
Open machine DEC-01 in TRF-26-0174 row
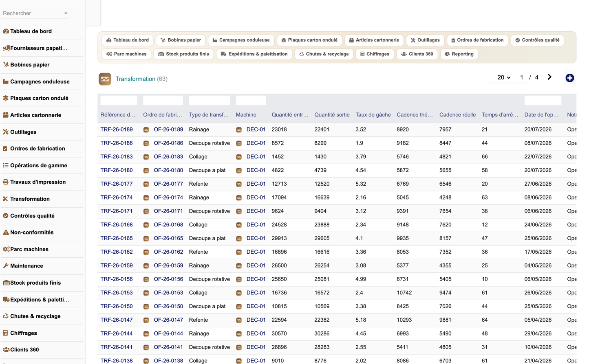click(256, 197)
